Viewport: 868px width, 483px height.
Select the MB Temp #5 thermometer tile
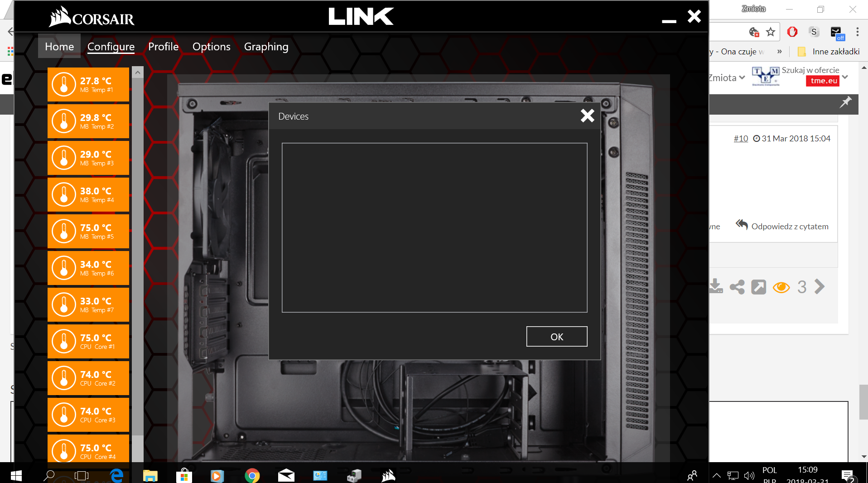coord(88,231)
